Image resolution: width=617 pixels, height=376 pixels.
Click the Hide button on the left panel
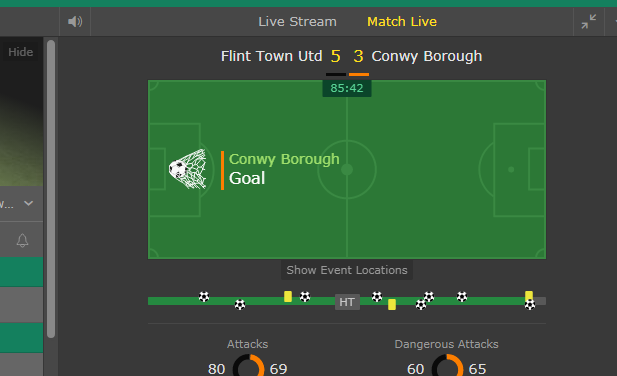pos(20,52)
